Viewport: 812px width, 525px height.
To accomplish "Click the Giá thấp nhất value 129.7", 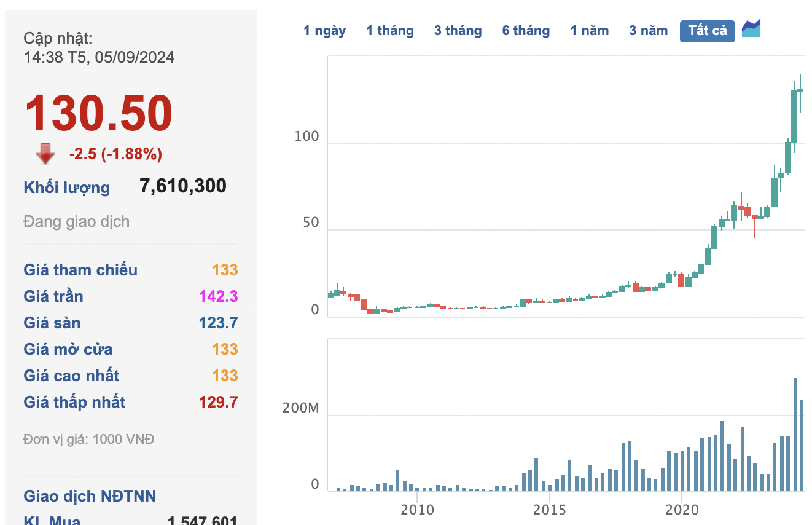I will pyautogui.click(x=218, y=402).
